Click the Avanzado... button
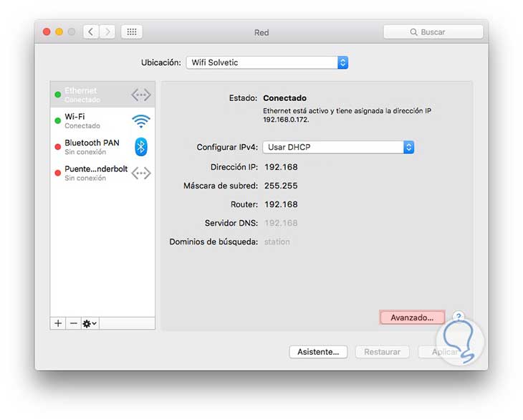 (412, 318)
